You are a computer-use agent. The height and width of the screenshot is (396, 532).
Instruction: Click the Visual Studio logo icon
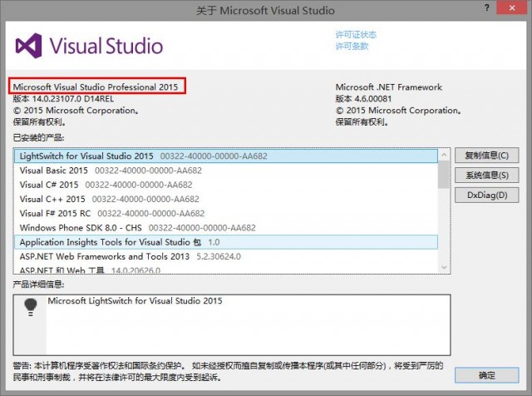pyautogui.click(x=28, y=46)
